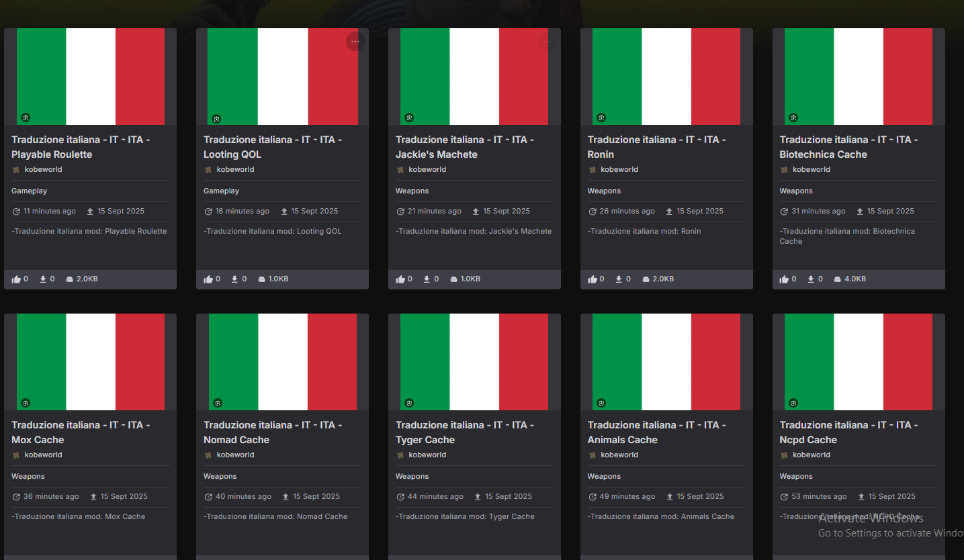The image size is (964, 560).
Task: Open the Looting QOL translation mod title
Action: pyautogui.click(x=273, y=147)
